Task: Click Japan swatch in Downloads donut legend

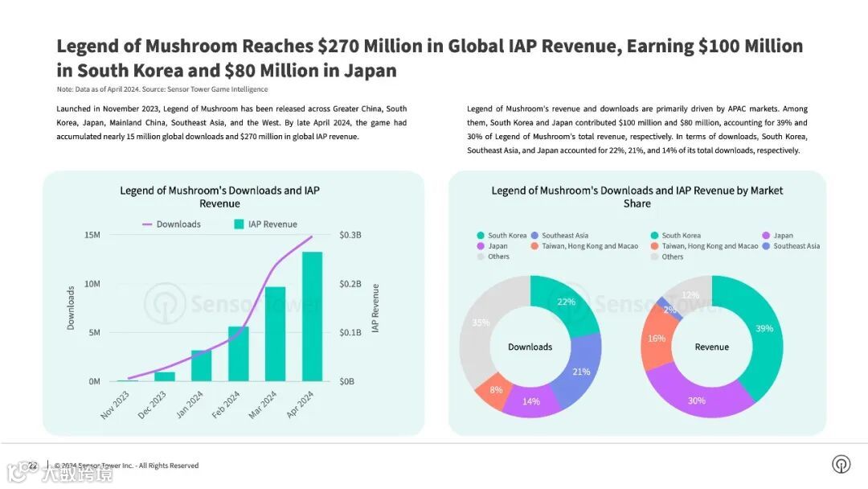Action: 481,246
